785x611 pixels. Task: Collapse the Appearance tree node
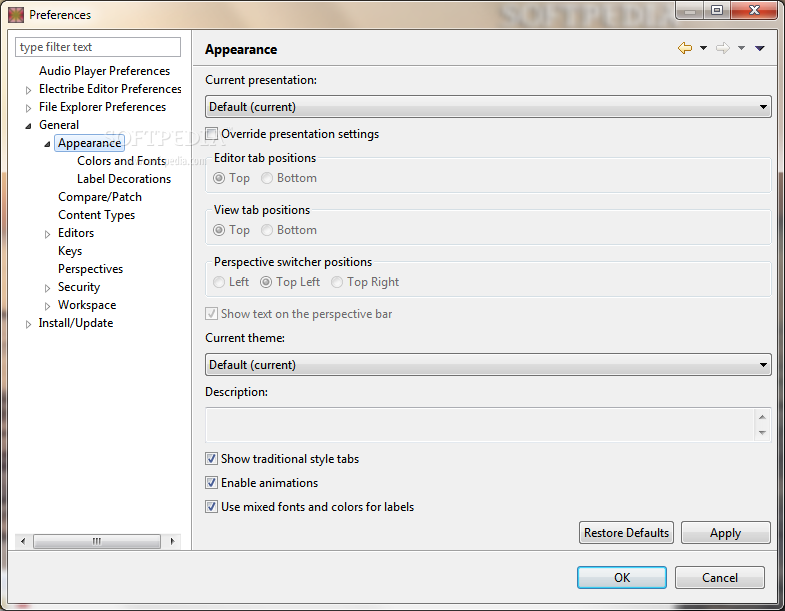[47, 144]
